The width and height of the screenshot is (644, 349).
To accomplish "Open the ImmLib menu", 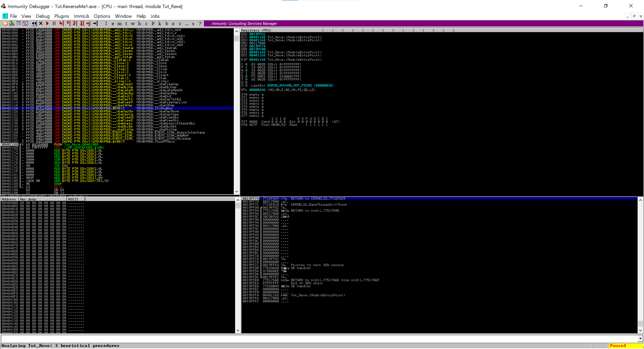I will (x=82, y=16).
